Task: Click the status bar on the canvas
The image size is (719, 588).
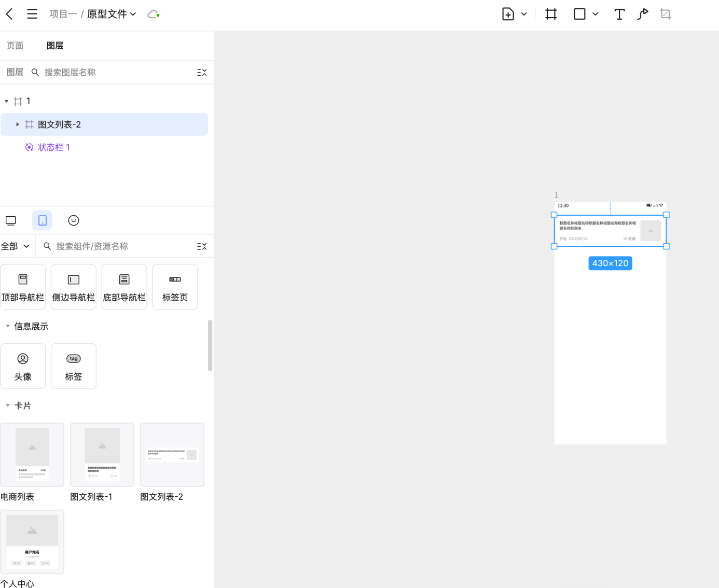Action: tap(610, 206)
